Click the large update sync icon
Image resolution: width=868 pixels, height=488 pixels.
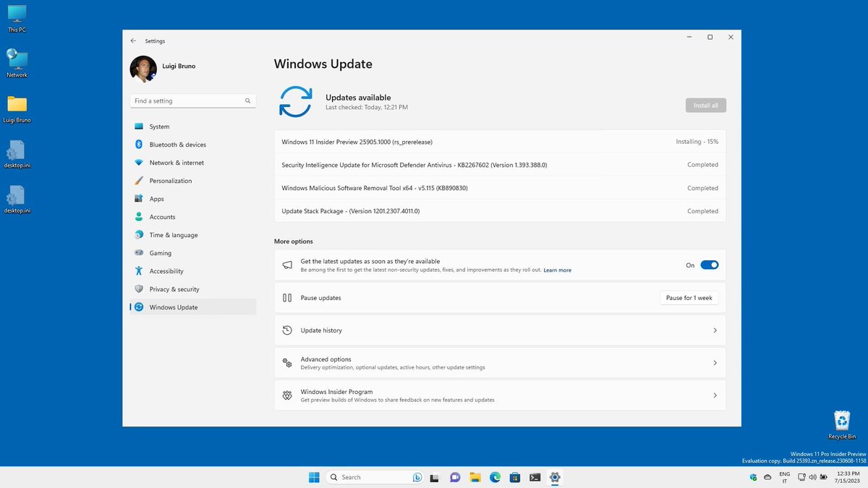[296, 101]
